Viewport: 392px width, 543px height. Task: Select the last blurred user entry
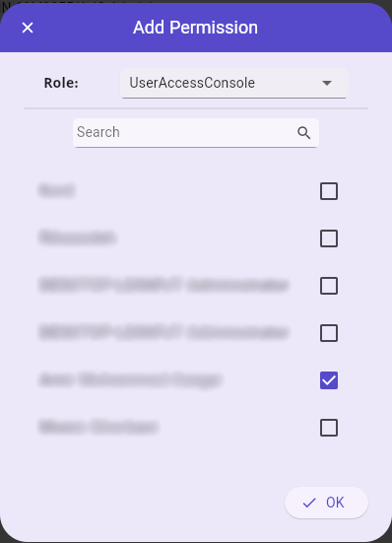click(98, 427)
